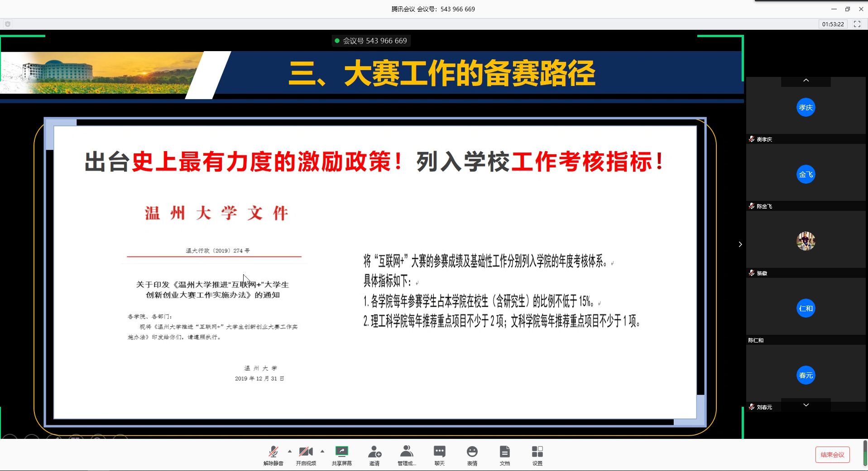
Task: Open the 管理成员 member management icon
Action: [x=407, y=455]
